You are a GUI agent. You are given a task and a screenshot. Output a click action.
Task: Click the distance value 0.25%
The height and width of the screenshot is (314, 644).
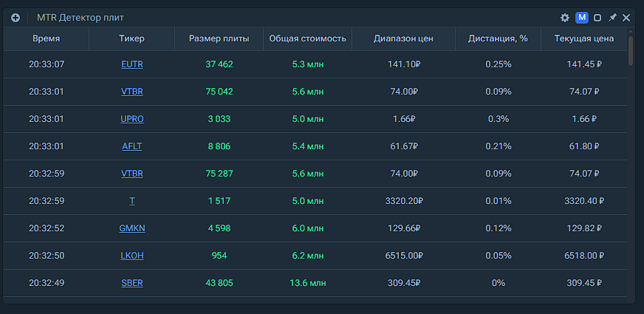[499, 64]
